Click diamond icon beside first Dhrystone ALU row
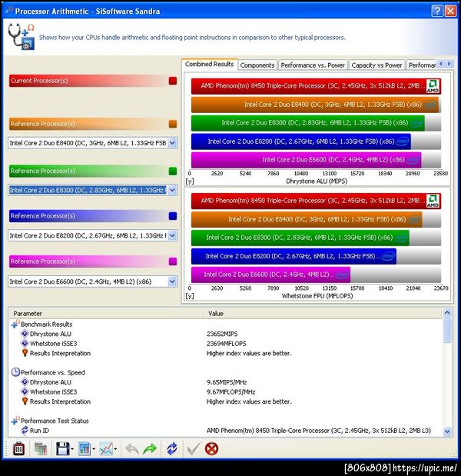461x476 pixels. click(25, 334)
